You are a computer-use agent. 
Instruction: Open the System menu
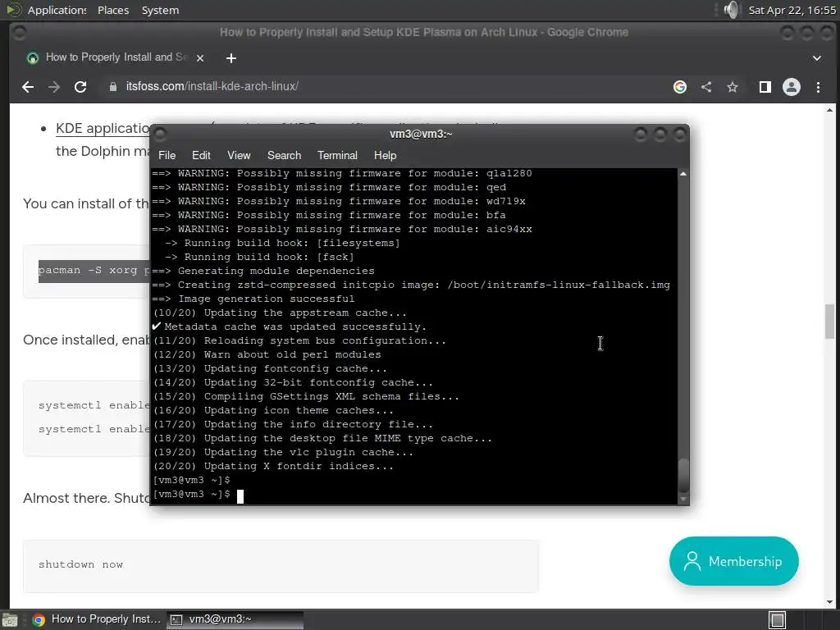(x=160, y=10)
